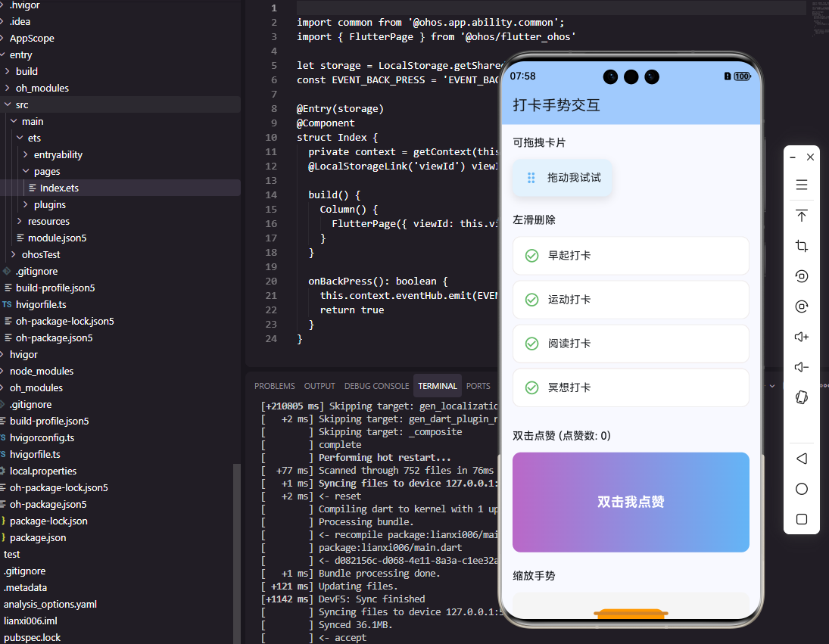Image resolution: width=829 pixels, height=644 pixels.
Task: Switch to the PORTS panel tab
Action: 478,386
